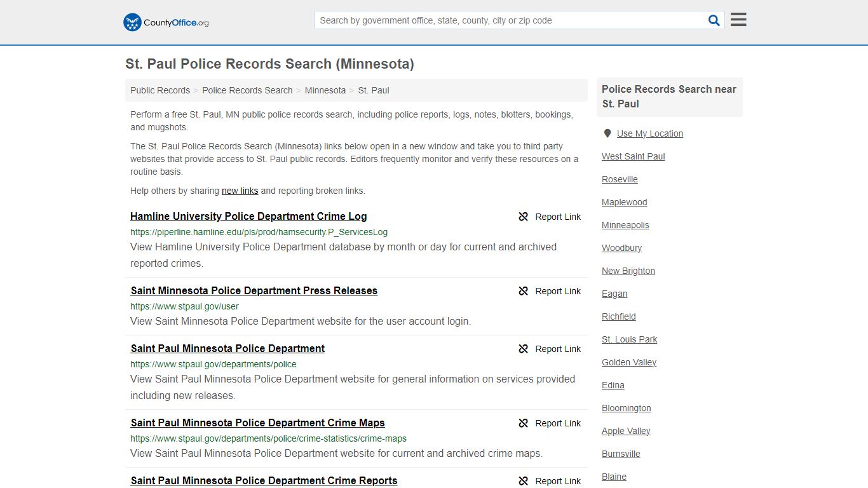Go to Police Records Search breadcrumb
868x488 pixels.
[x=247, y=90]
